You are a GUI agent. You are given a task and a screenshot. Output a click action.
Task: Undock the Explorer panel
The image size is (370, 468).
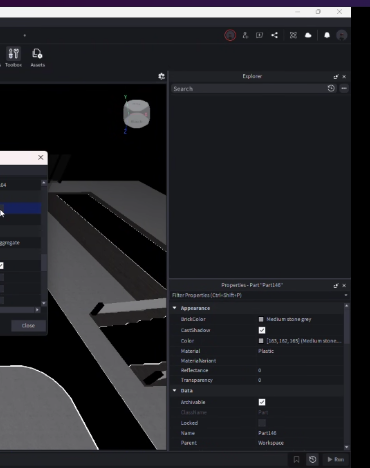[x=336, y=77]
